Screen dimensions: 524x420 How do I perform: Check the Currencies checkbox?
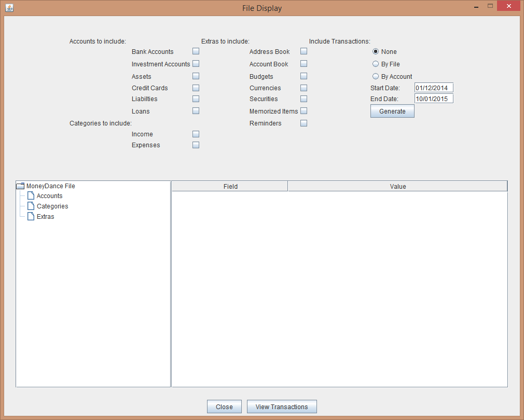click(304, 88)
